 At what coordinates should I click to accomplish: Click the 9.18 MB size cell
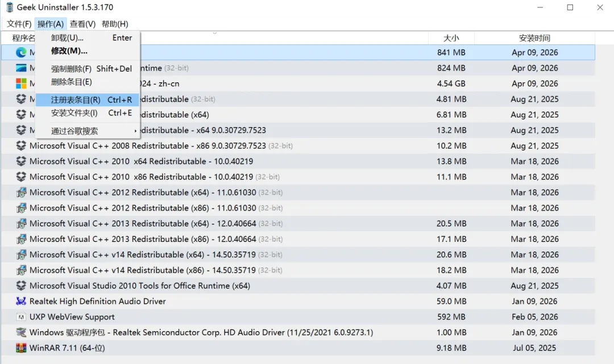[x=451, y=348]
